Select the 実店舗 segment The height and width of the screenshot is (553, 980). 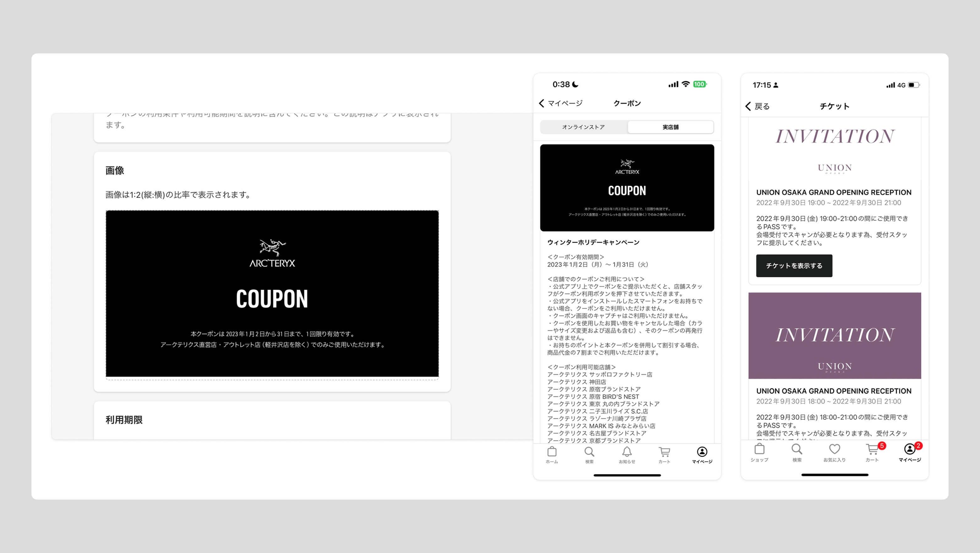670,127
